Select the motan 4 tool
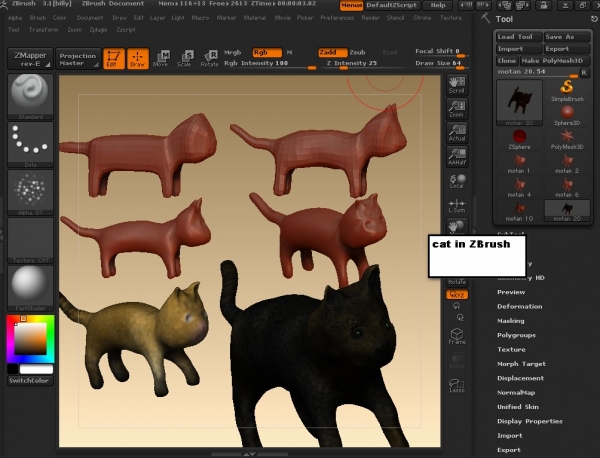 (519, 187)
